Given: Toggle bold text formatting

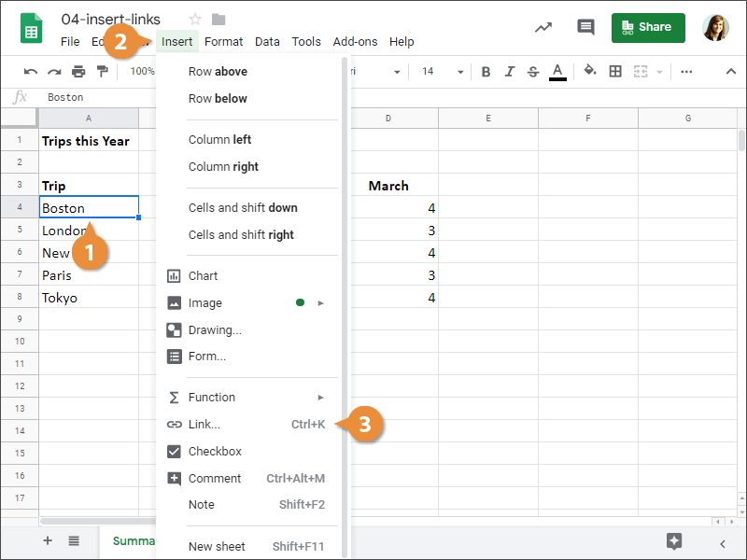Looking at the screenshot, I should pos(486,72).
